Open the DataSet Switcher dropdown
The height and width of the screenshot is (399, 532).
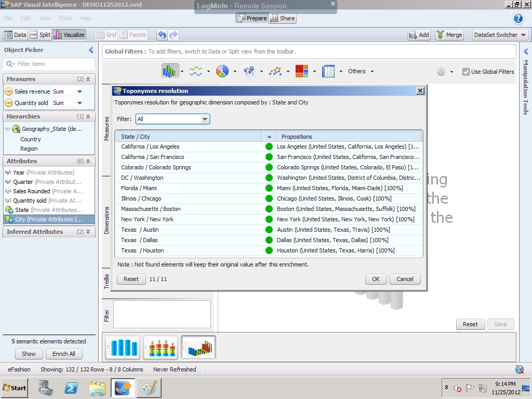coord(500,35)
